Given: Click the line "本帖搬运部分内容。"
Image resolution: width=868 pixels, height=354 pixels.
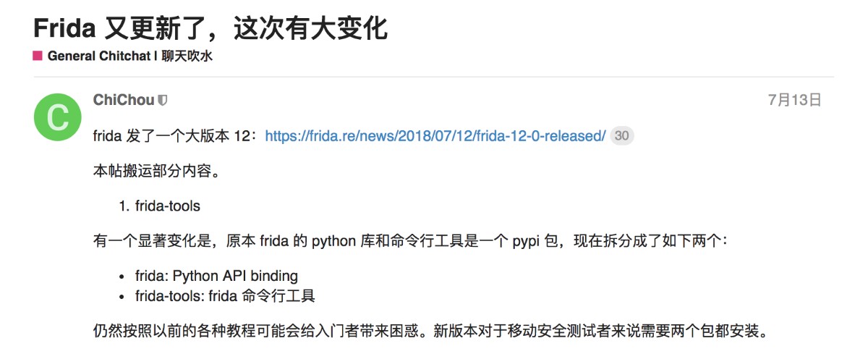Looking at the screenshot, I should click(156, 172).
